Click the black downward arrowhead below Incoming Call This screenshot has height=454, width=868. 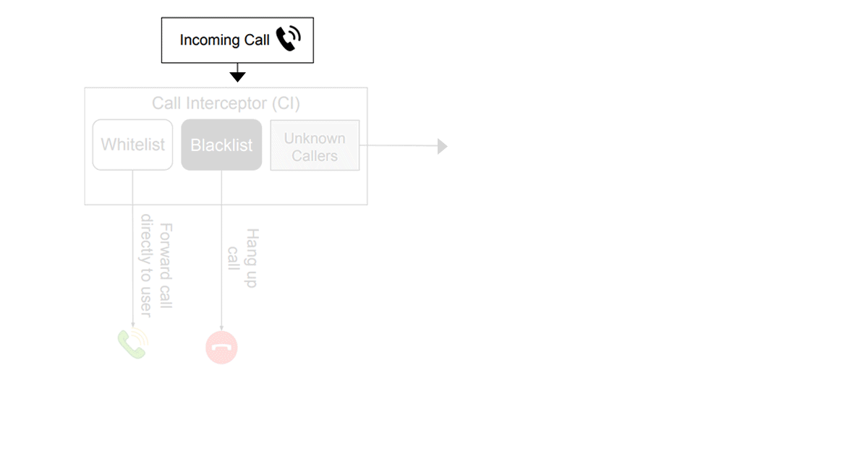tap(237, 76)
